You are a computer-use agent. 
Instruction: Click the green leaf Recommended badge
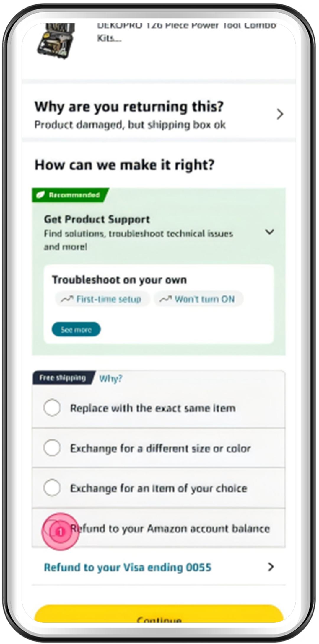[x=70, y=195]
